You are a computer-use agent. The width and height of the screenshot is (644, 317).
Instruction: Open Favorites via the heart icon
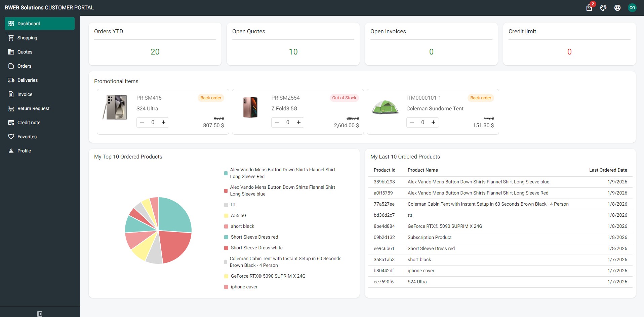click(x=27, y=137)
